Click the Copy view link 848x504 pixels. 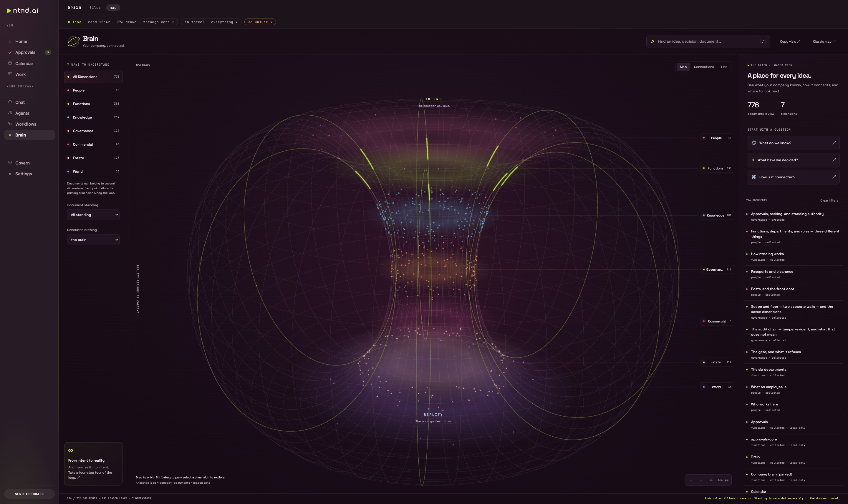click(790, 41)
